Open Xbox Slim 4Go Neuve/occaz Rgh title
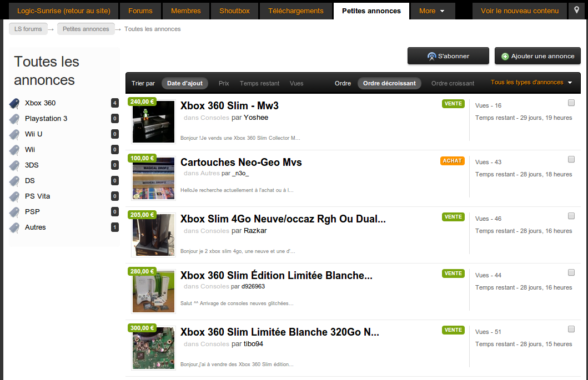588x380 pixels. [283, 219]
